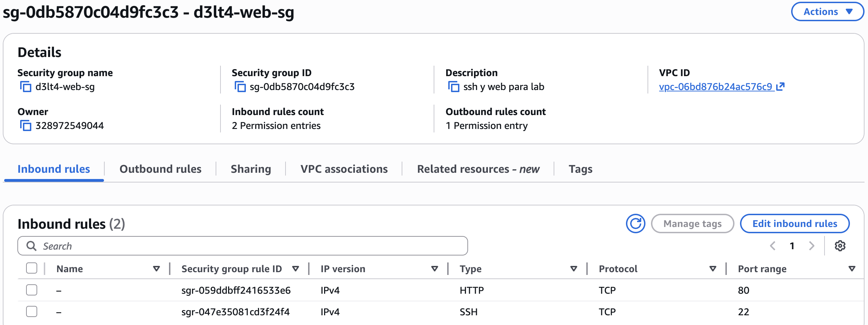Check the SSH port 22 rule
Viewport: 868px width, 325px height.
point(32,311)
